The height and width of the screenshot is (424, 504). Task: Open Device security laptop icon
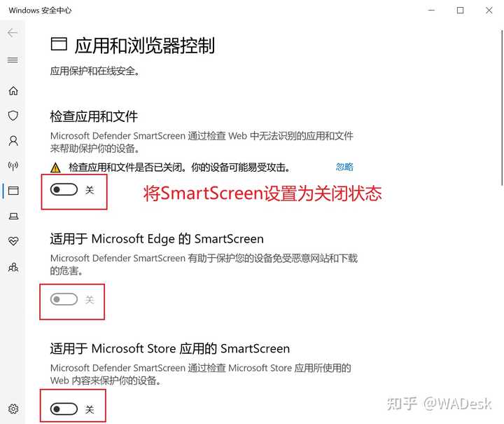pos(13,216)
